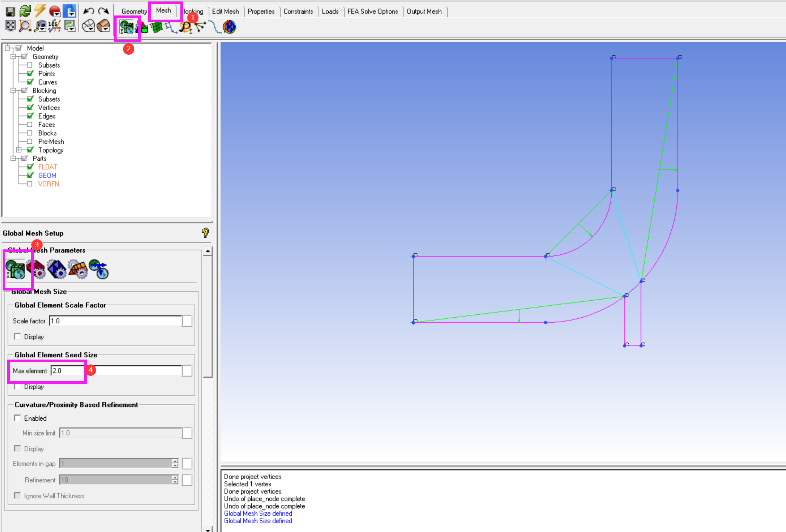Open the Output Mesh tab

[424, 11]
